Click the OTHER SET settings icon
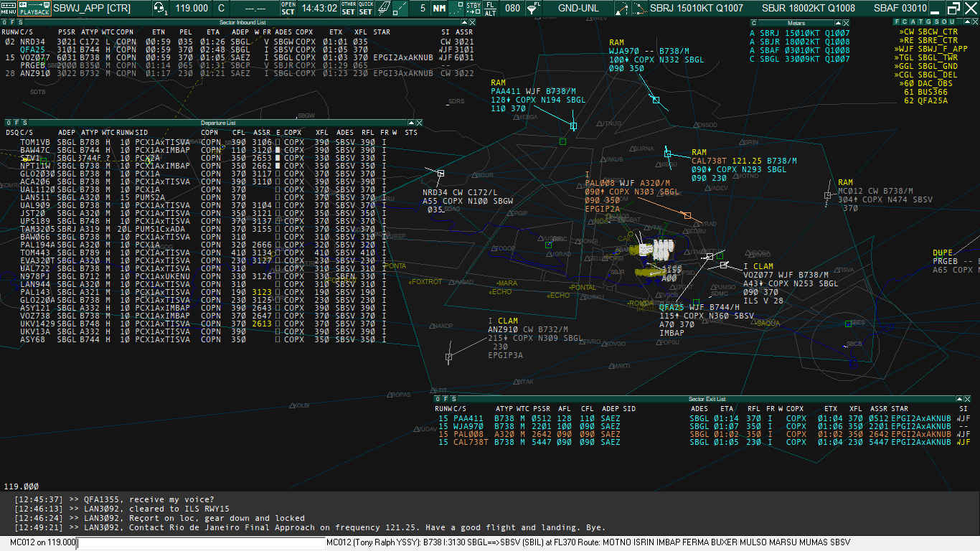 click(x=348, y=8)
